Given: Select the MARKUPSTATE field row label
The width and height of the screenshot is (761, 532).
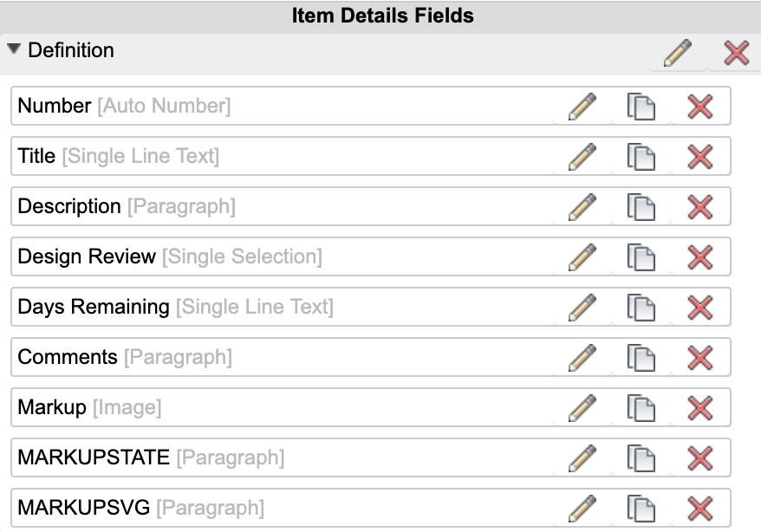Looking at the screenshot, I should click(x=94, y=457).
